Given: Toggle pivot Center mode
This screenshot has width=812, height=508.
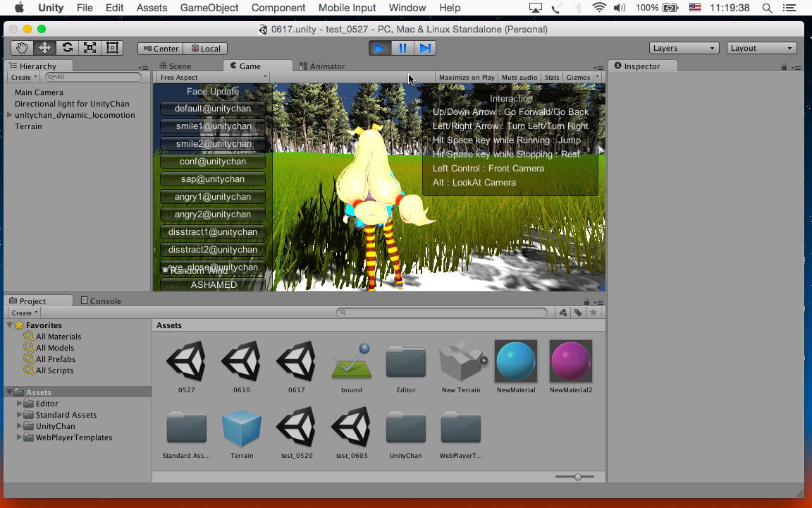Looking at the screenshot, I should tap(161, 49).
